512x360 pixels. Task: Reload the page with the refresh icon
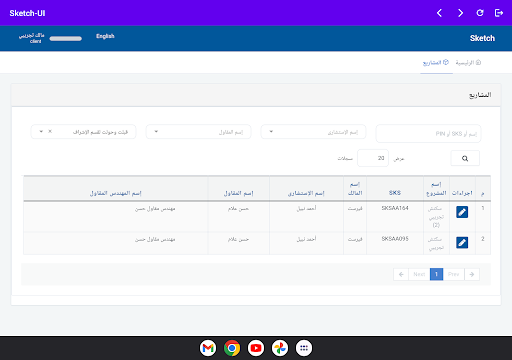[x=480, y=13]
